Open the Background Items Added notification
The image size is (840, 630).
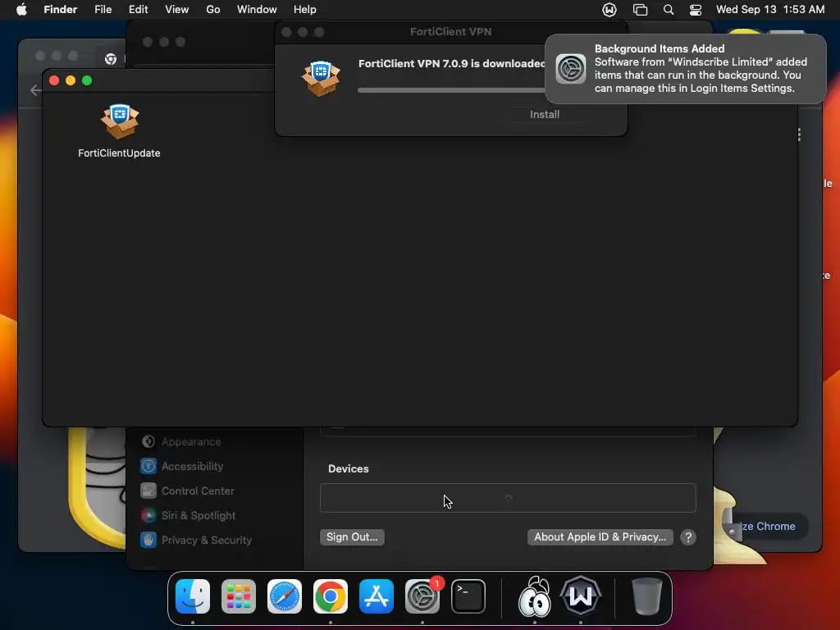click(x=686, y=69)
